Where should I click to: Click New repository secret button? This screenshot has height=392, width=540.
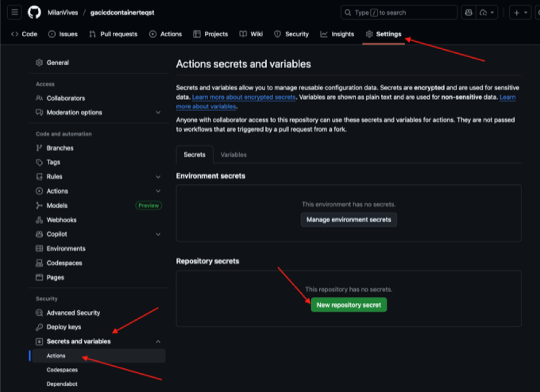[x=349, y=305]
